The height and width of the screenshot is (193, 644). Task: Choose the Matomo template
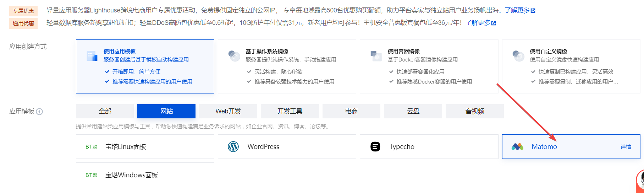571,146
